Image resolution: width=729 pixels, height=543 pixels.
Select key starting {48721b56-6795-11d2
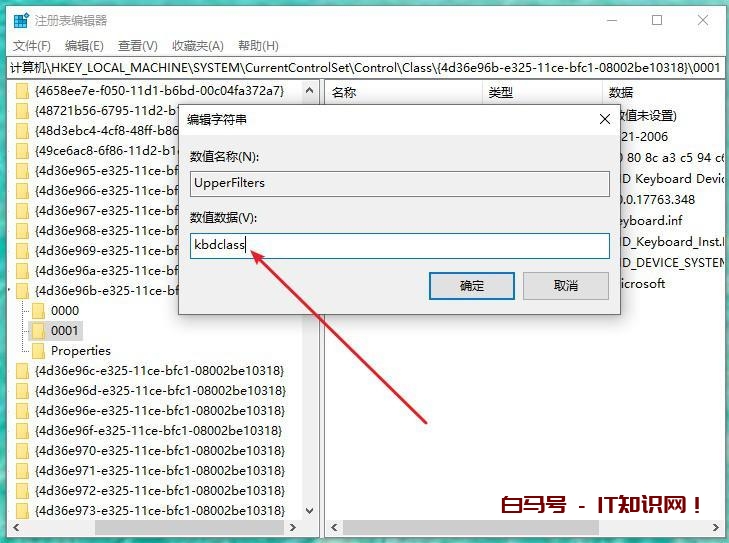point(106,111)
